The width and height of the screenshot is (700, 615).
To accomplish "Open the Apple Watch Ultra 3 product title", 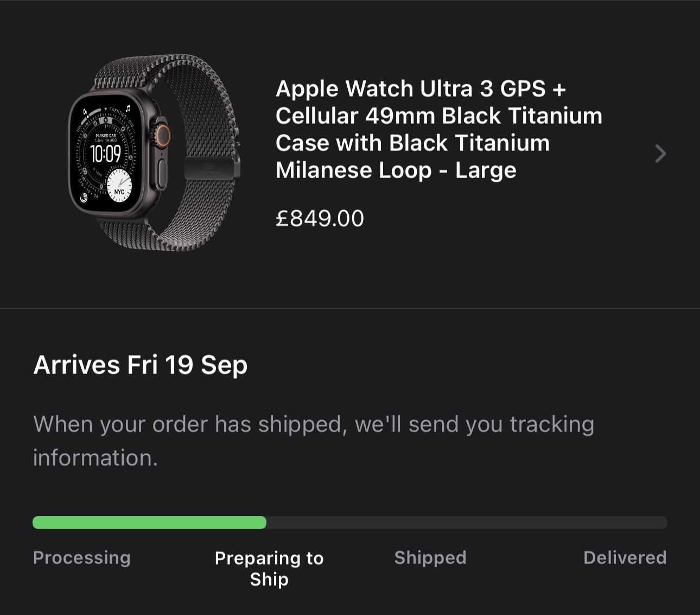I will click(x=438, y=129).
